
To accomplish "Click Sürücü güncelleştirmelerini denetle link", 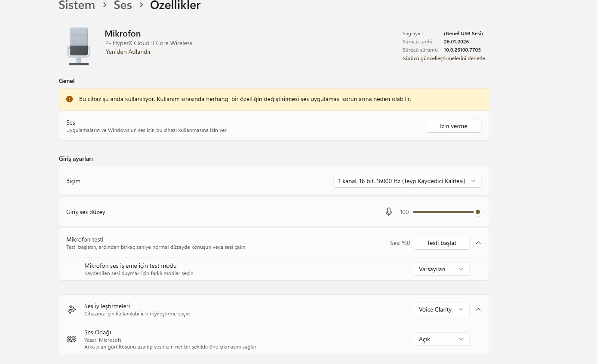I will (x=444, y=58).
